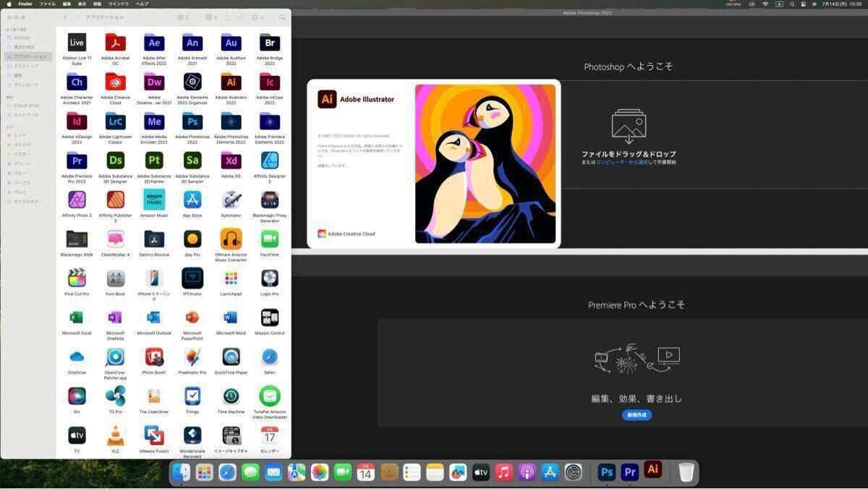This screenshot has width=868, height=489.
Task: Open the Finder view mode switcher
Action: coord(183,17)
